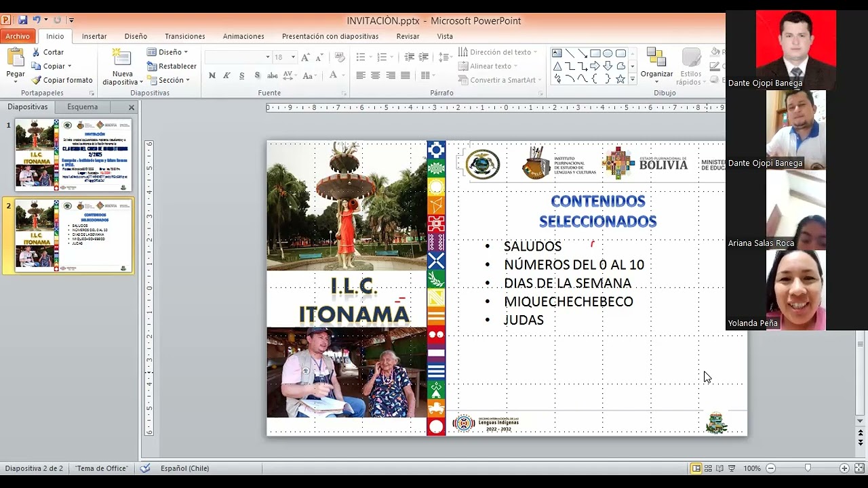Open the spell check icon in the status bar
The height and width of the screenshot is (488, 868).
click(x=145, y=468)
